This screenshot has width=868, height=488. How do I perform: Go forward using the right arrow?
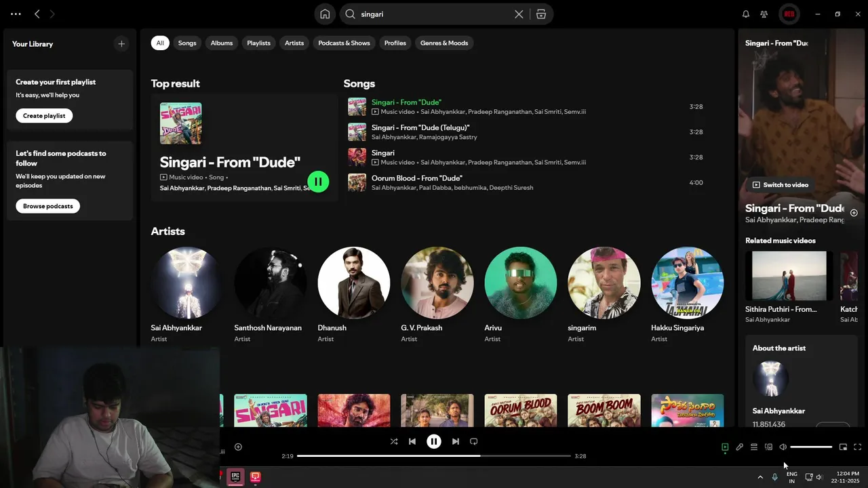point(52,14)
